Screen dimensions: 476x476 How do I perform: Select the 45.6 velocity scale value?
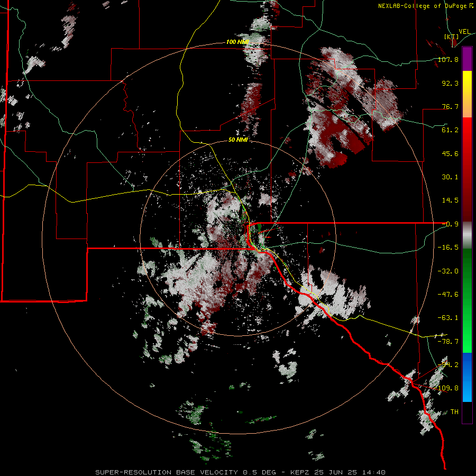click(x=450, y=153)
